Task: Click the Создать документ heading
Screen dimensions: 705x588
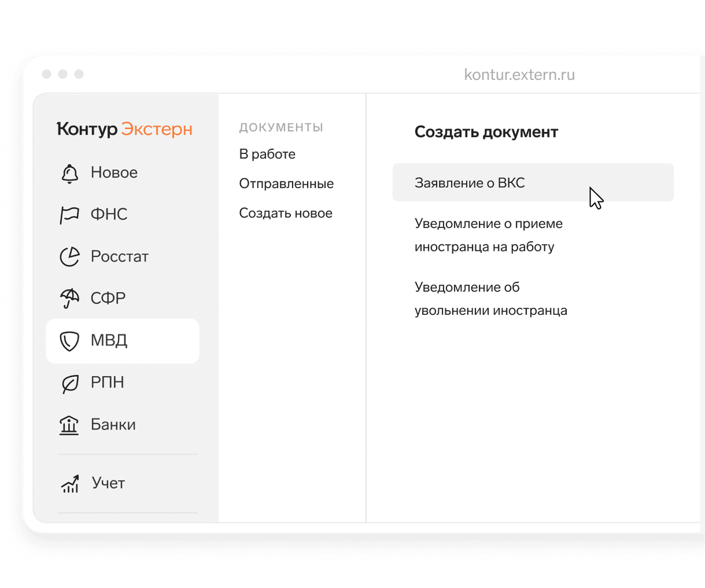Action: pos(486,132)
